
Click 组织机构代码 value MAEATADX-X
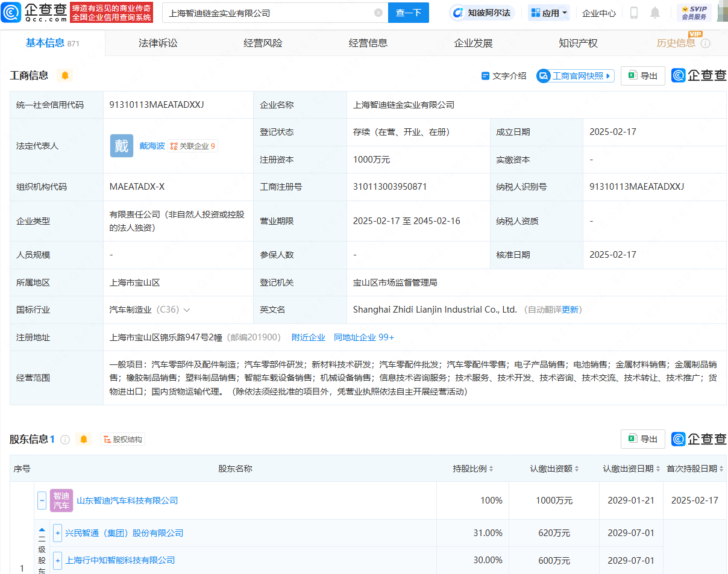137,187
